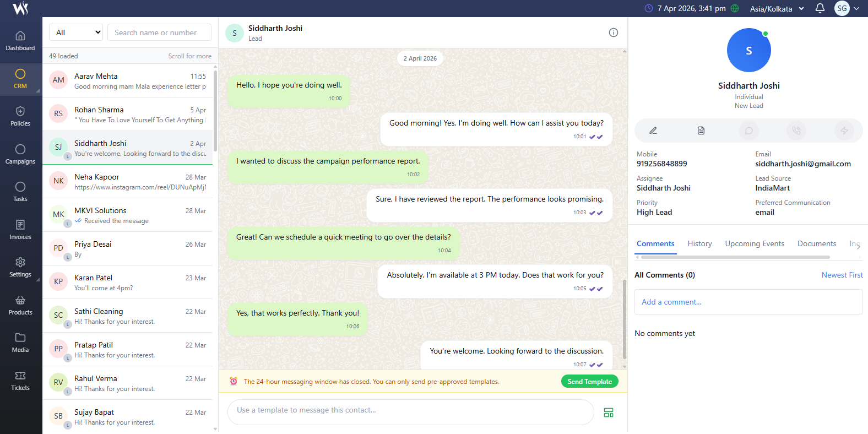Expand the All conversations filter dropdown

pos(76,32)
